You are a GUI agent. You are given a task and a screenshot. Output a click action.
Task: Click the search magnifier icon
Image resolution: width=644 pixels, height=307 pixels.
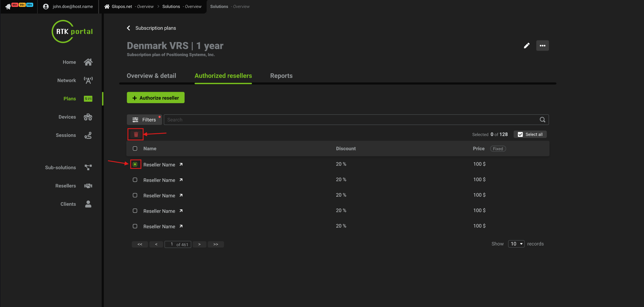tap(542, 120)
